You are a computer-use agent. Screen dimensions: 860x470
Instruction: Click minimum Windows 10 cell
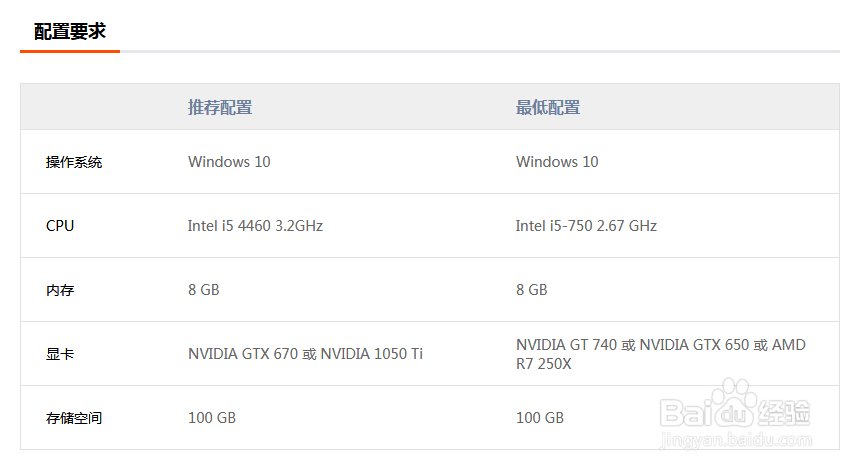(557, 162)
